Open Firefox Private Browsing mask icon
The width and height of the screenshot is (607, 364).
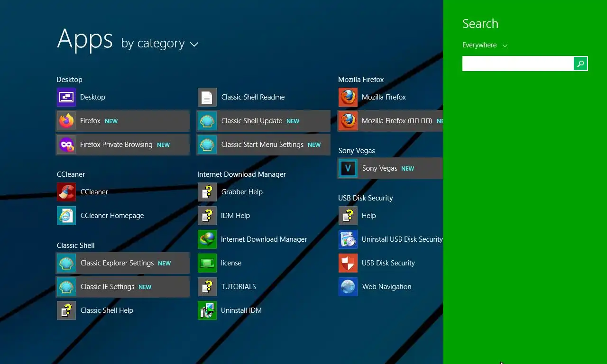click(x=66, y=145)
